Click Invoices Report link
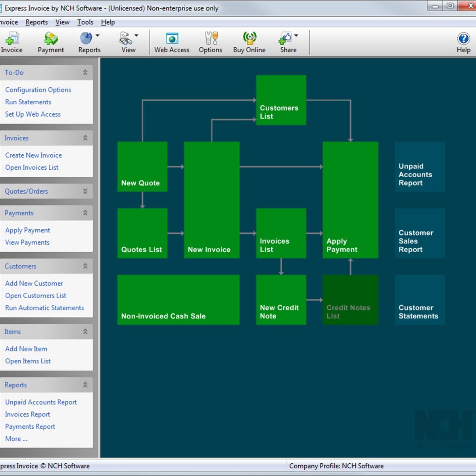Viewport: 476px width, 476px height. point(27,415)
